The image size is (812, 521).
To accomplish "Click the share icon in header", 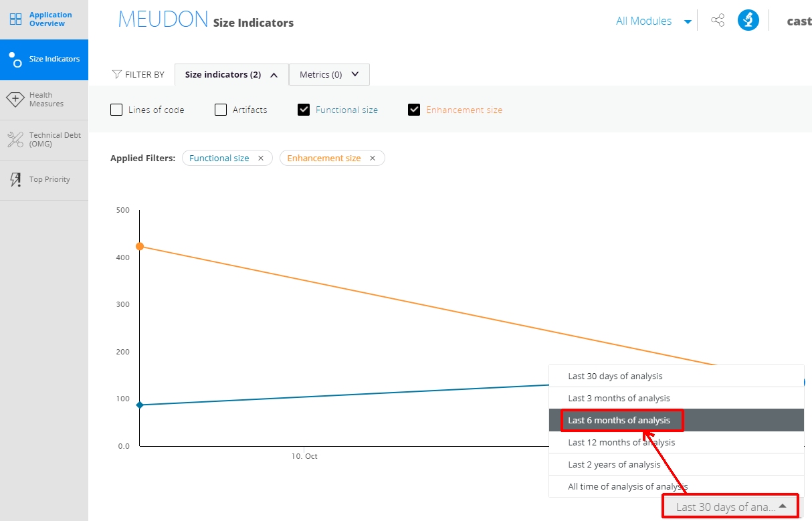I will [718, 21].
